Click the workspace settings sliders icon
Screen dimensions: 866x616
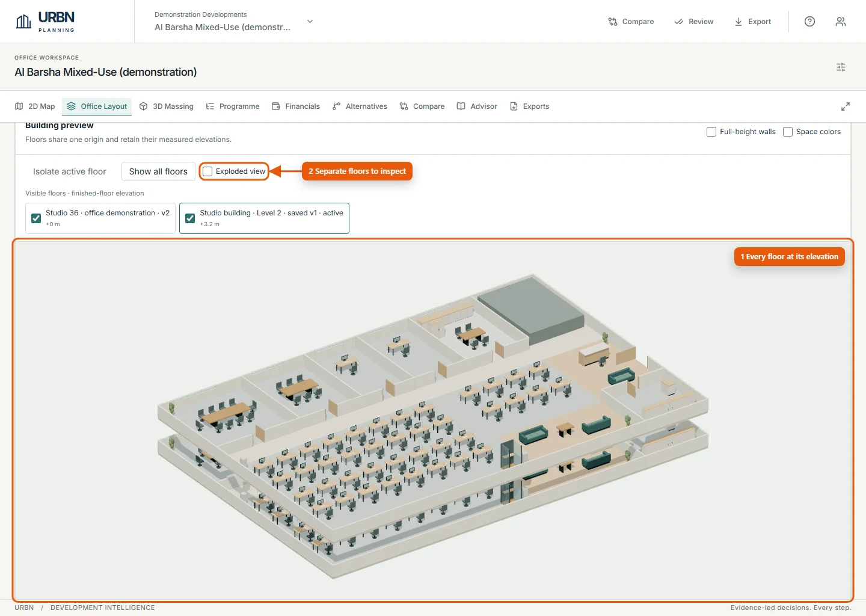841,67
